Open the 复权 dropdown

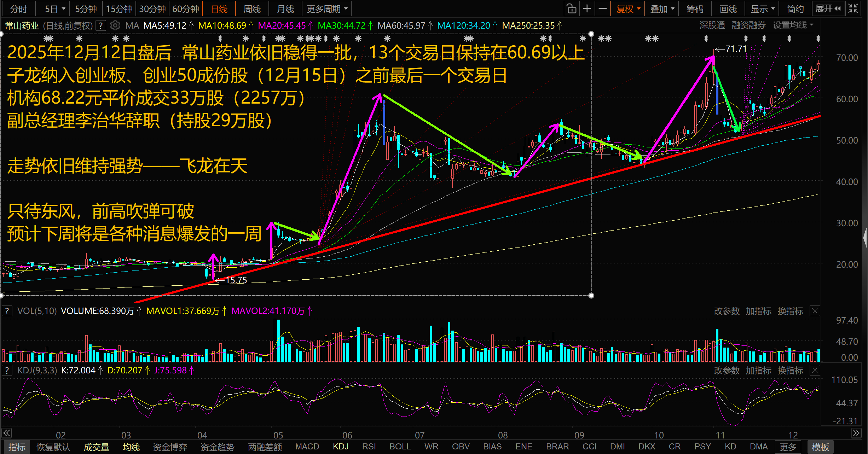(628, 8)
